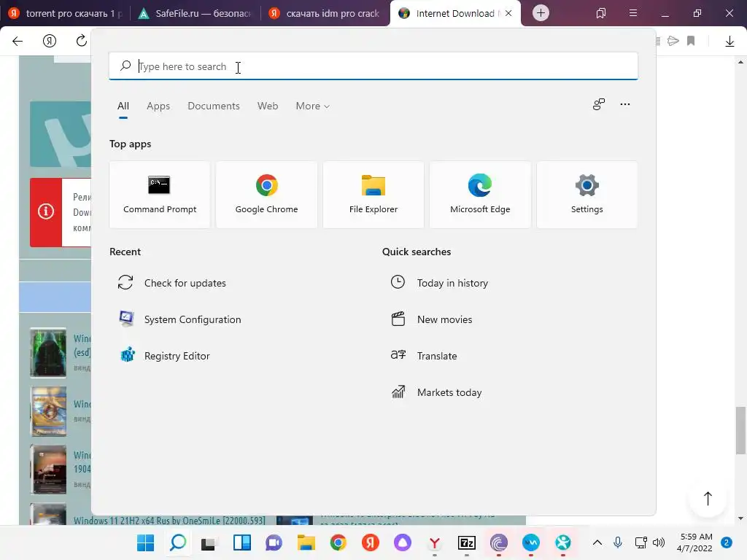Open a new browser tab
The height and width of the screenshot is (560, 747).
[x=541, y=13]
